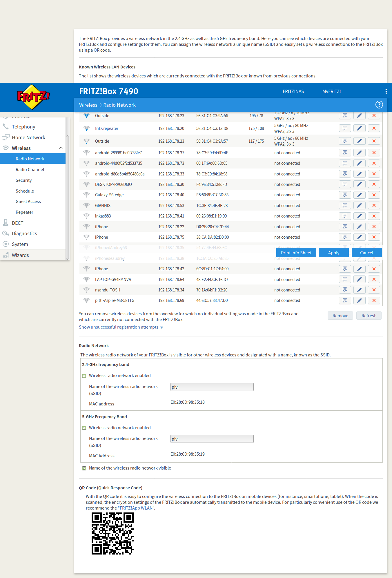This screenshot has height=578, width=392.
Task: Delete the LAPTOP-GV4FMNVA device
Action: click(374, 279)
